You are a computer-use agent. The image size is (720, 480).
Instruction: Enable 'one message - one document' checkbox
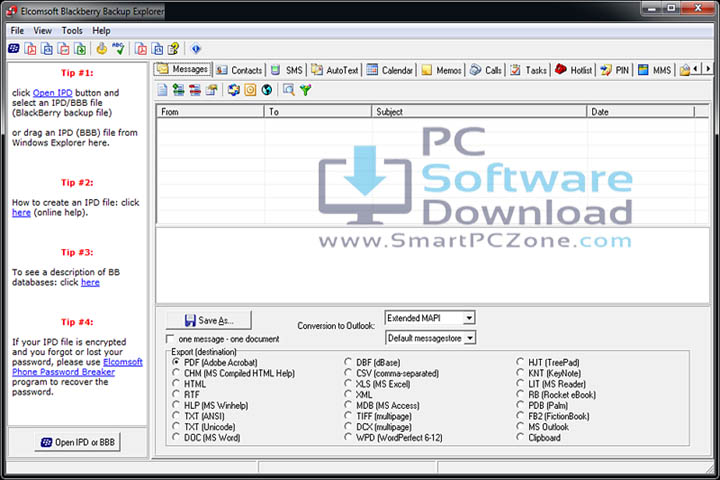pos(170,339)
